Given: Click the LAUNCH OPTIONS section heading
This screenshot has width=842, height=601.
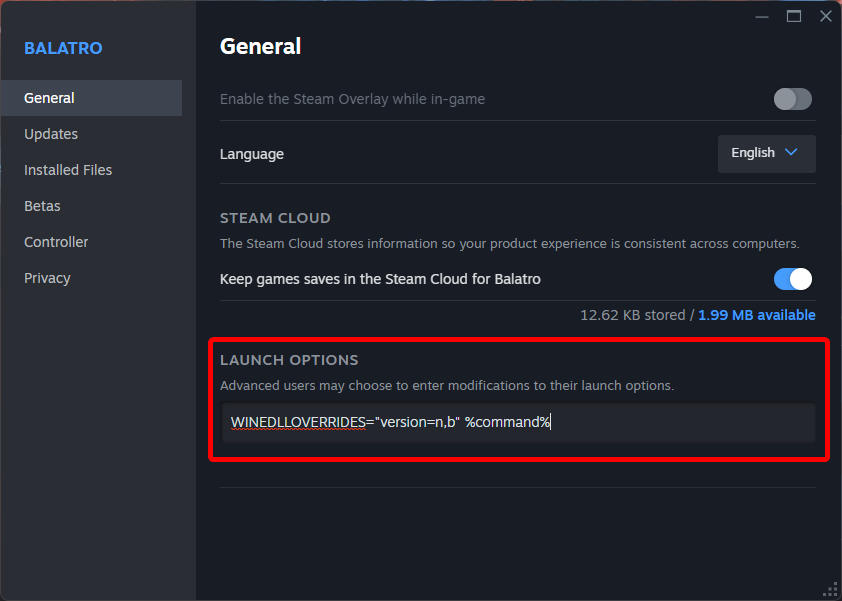Looking at the screenshot, I should [289, 360].
